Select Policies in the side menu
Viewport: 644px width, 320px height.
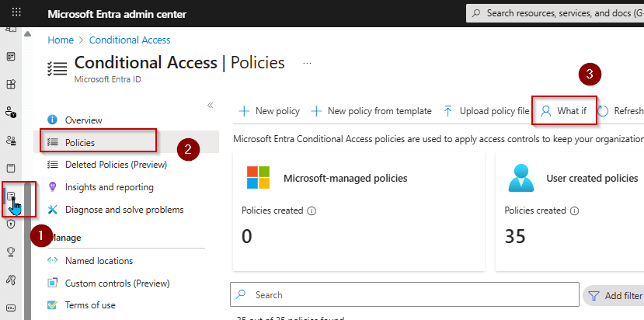coord(80,142)
